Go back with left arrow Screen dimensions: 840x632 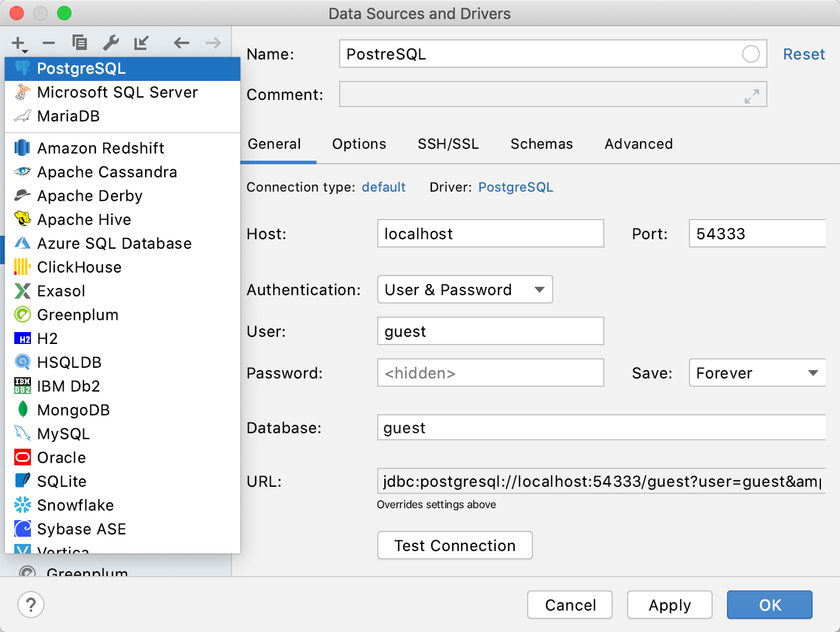click(x=181, y=43)
